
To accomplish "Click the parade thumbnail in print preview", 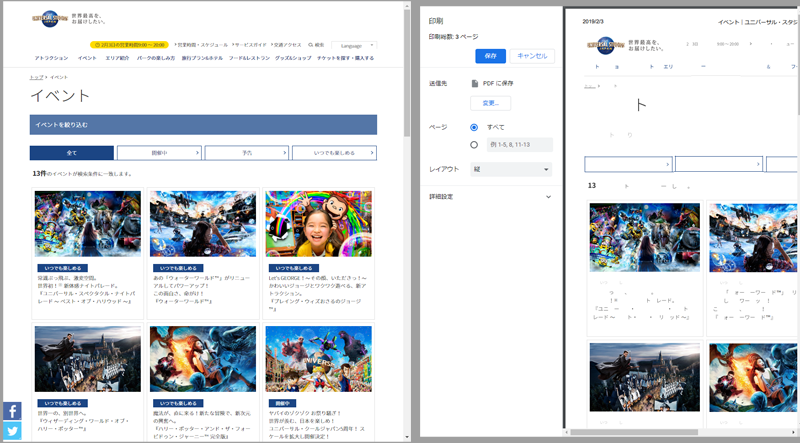I will point(645,237).
